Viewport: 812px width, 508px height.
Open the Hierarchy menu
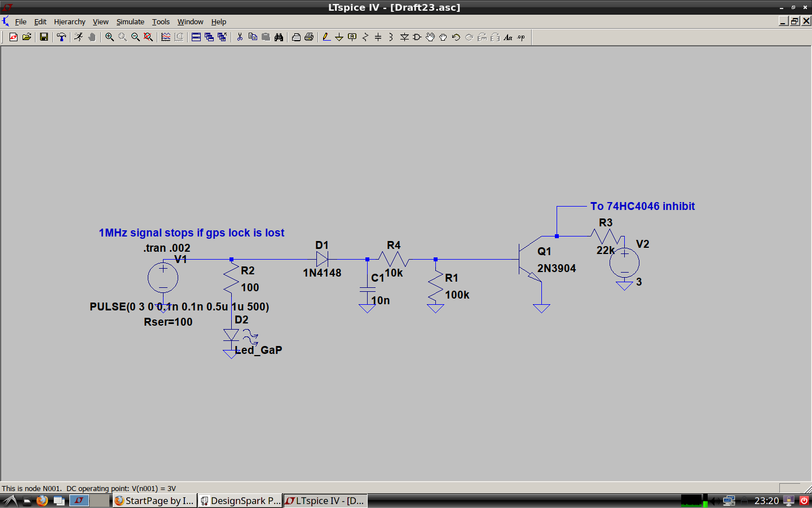[x=69, y=21]
